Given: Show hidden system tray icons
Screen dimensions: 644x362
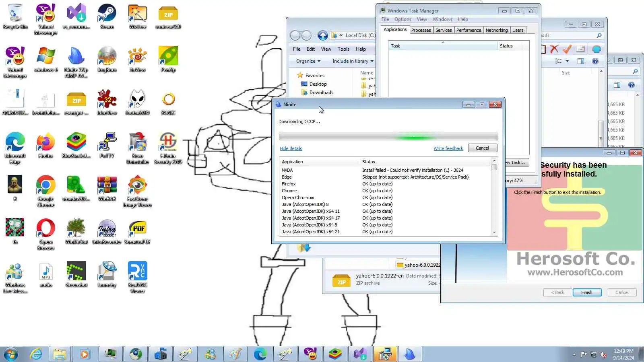Looking at the screenshot, I should (574, 354).
